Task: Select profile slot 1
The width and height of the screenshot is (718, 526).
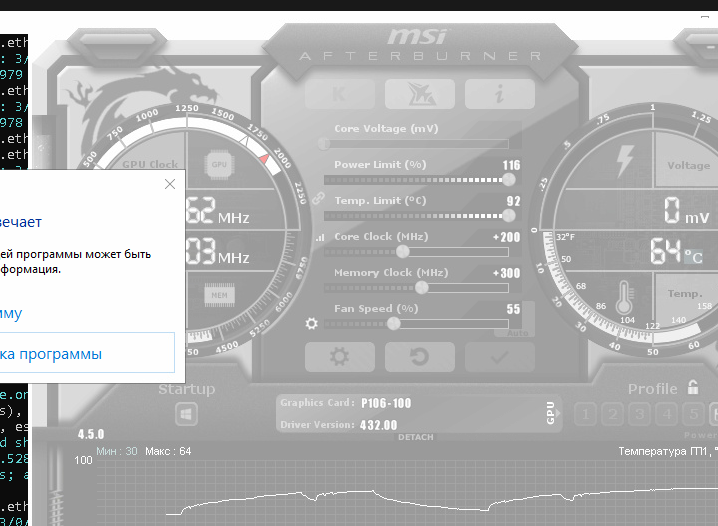Action: pos(585,414)
